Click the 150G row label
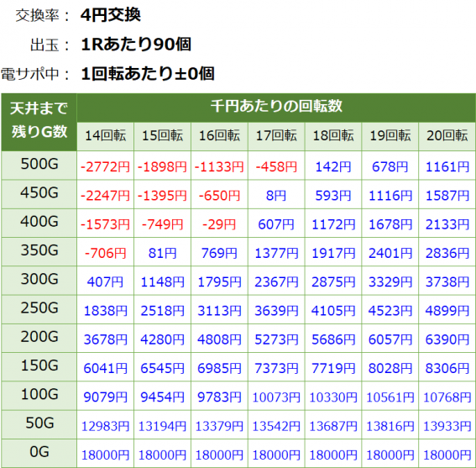This screenshot has width=476, height=468. [39, 366]
